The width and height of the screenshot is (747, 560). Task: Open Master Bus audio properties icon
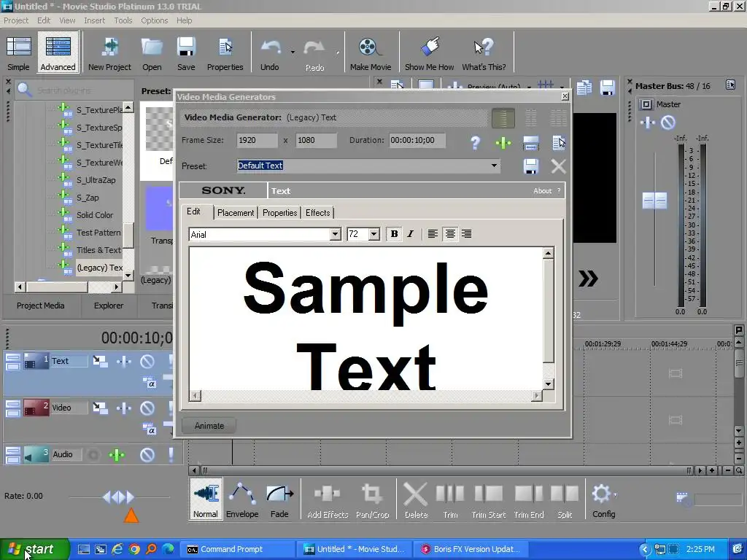tap(730, 85)
